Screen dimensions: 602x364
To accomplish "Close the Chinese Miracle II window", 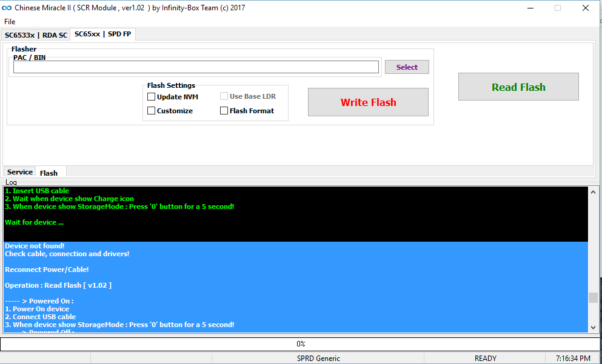I will 585,8.
